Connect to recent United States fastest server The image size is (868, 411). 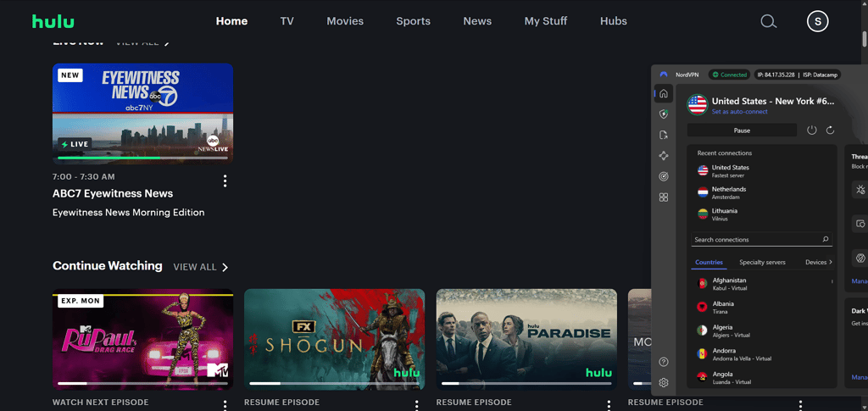(764, 171)
